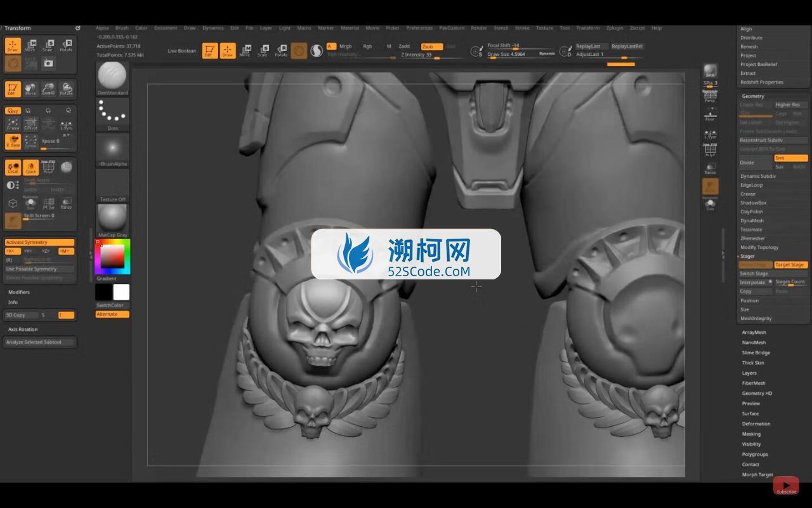Switch on Zadd mode
This screenshot has height=508, width=812.
point(404,46)
